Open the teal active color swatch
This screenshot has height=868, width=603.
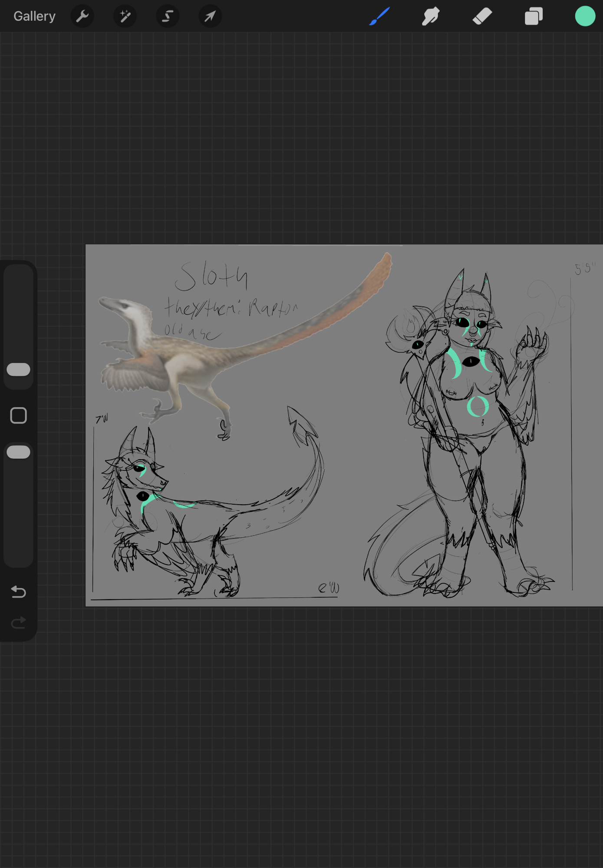click(585, 16)
